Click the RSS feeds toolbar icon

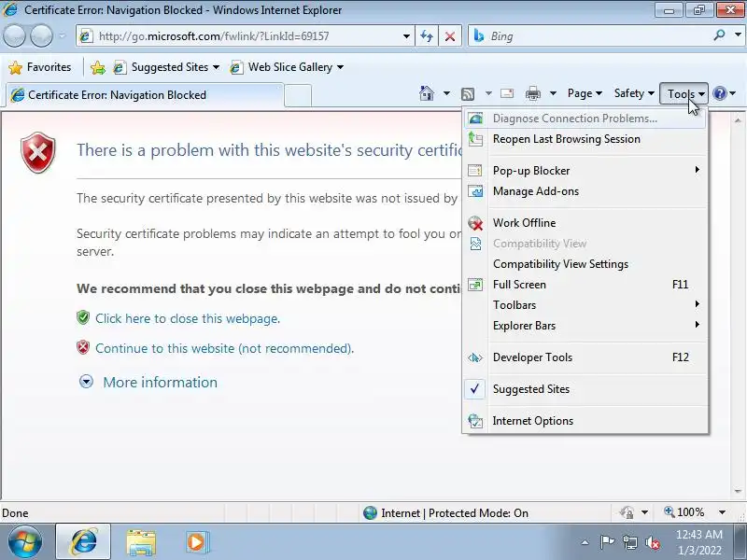pyautogui.click(x=468, y=94)
